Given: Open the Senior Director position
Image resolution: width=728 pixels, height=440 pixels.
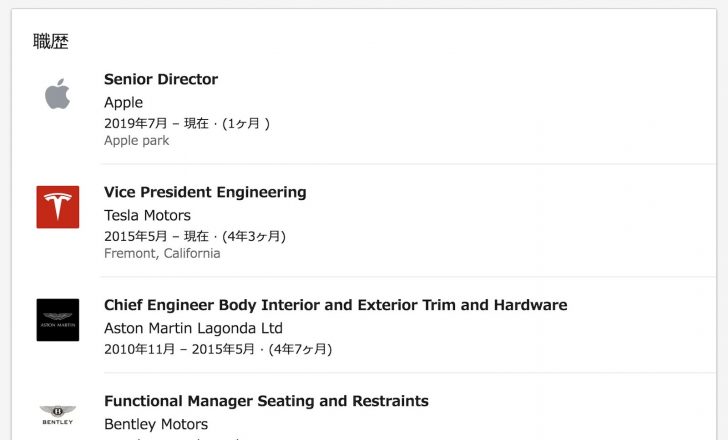Looking at the screenshot, I should (x=161, y=79).
